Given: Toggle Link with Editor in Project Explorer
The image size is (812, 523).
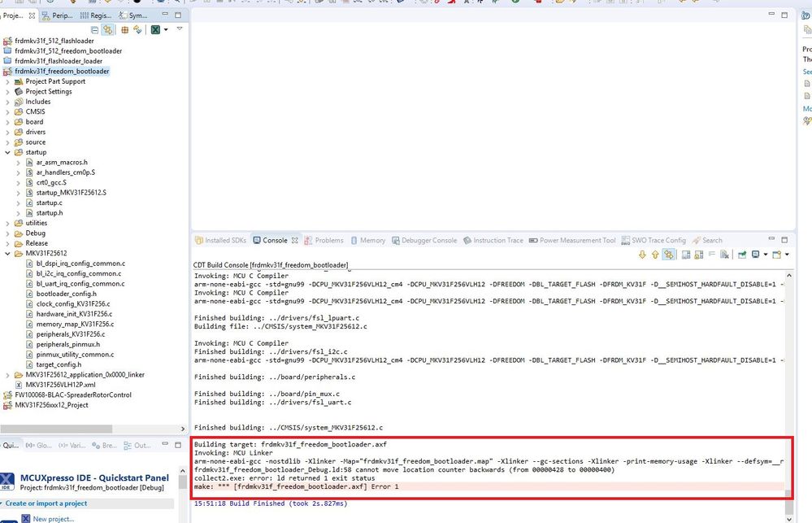Looking at the screenshot, I should [107, 30].
